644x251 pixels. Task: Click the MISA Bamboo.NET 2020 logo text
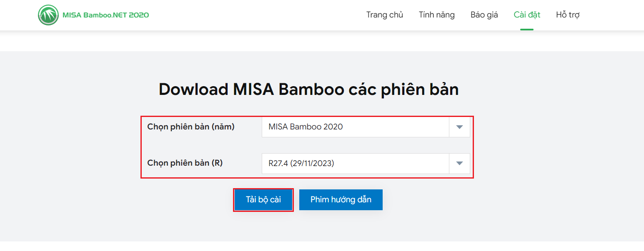[105, 15]
